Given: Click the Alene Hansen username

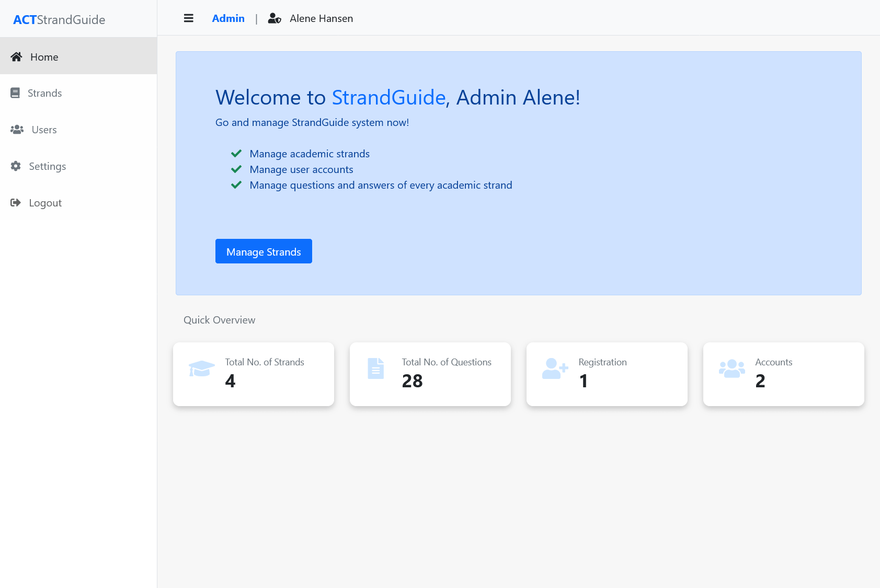Looking at the screenshot, I should (321, 18).
